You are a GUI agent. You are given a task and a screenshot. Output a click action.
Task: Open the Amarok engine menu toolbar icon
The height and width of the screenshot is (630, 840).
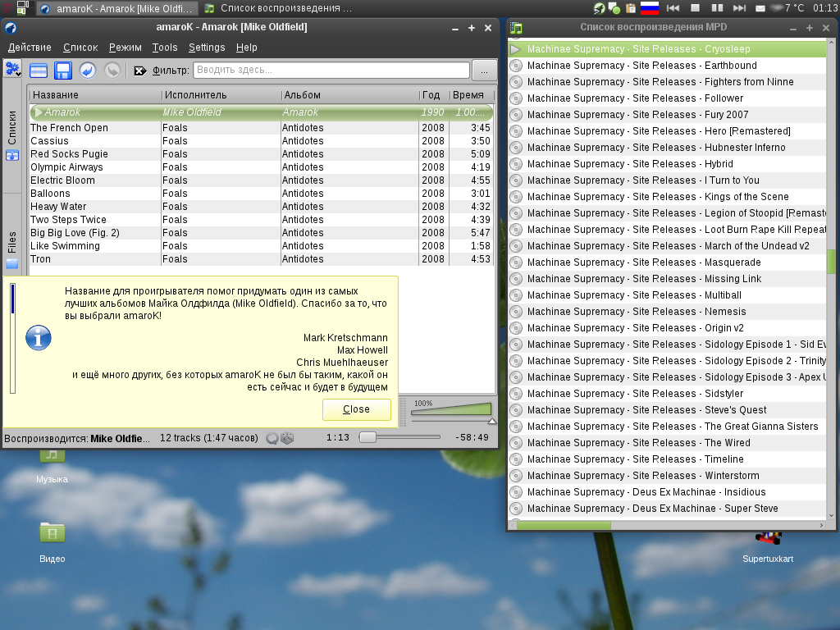tap(12, 70)
